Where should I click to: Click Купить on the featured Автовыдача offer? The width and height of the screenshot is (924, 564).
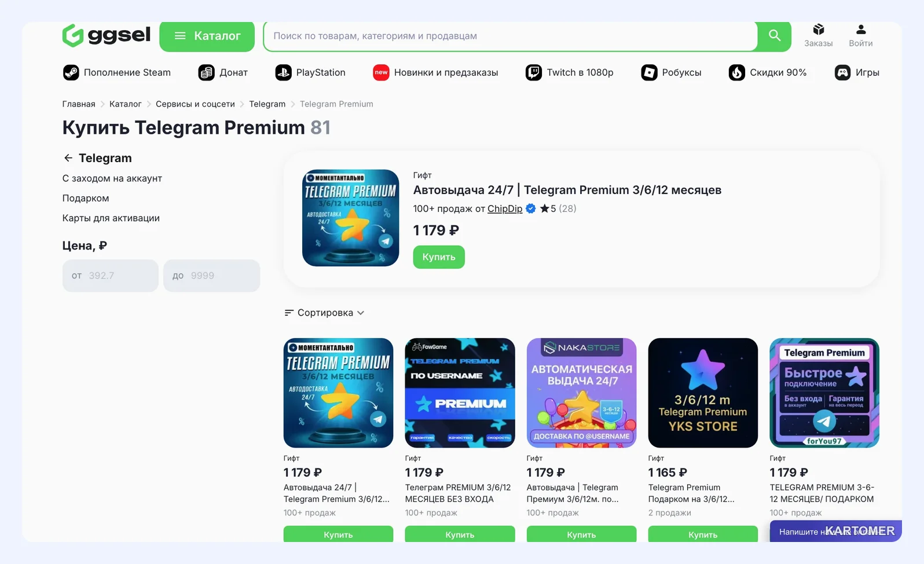point(439,257)
